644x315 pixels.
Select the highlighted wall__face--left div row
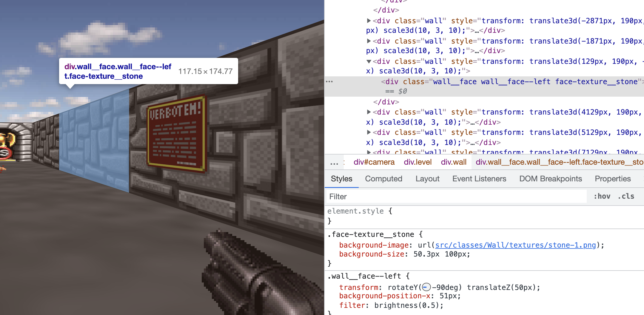point(484,86)
